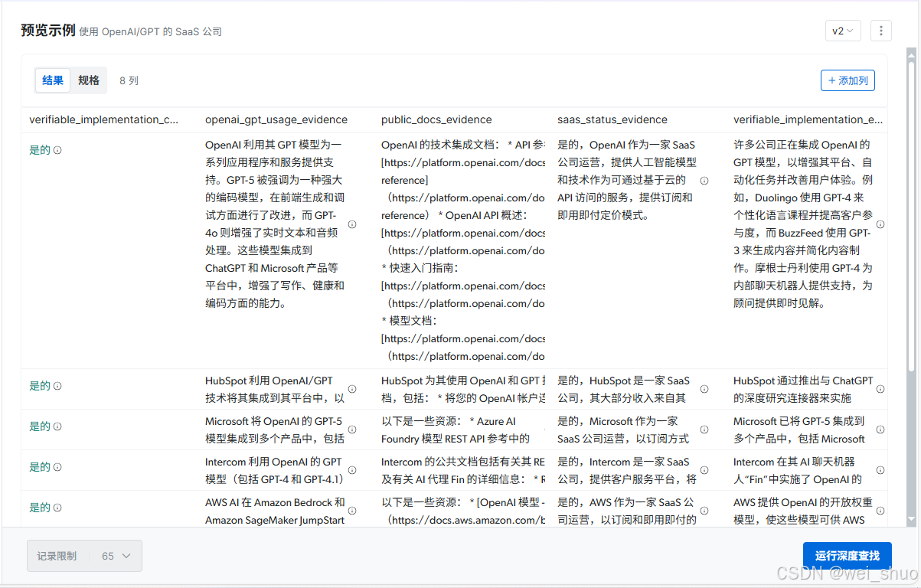Click 运行深度查找 button
The height and width of the screenshot is (588, 921).
pos(848,556)
